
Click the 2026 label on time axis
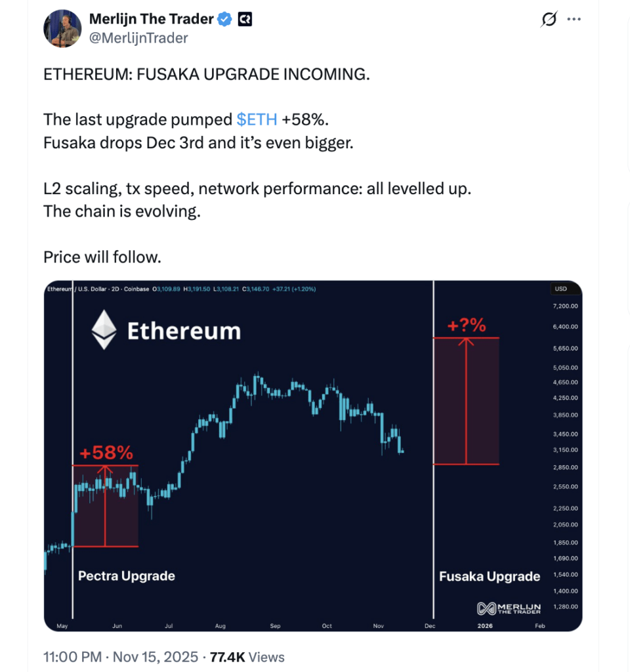coord(484,626)
